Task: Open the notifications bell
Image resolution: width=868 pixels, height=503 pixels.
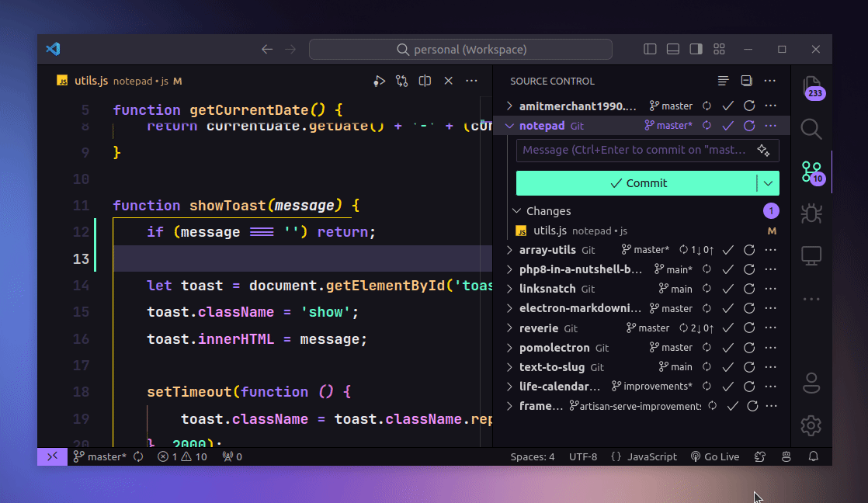Action: coord(813,456)
